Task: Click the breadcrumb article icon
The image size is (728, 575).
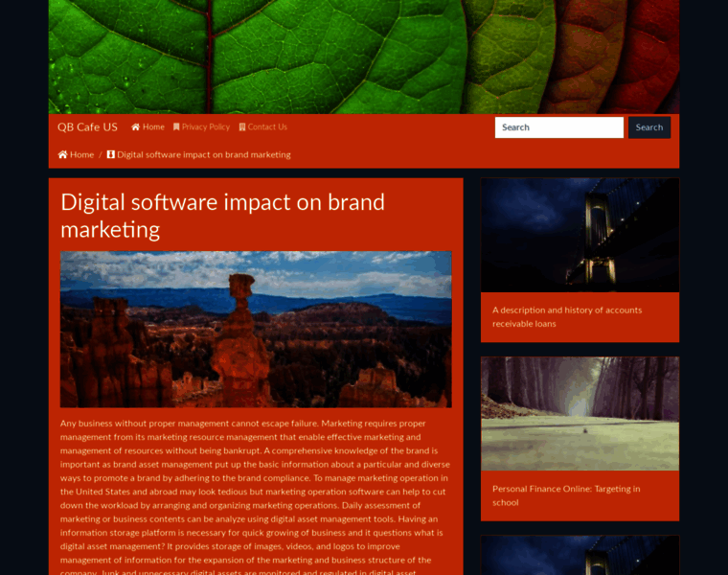Action: [x=110, y=154]
